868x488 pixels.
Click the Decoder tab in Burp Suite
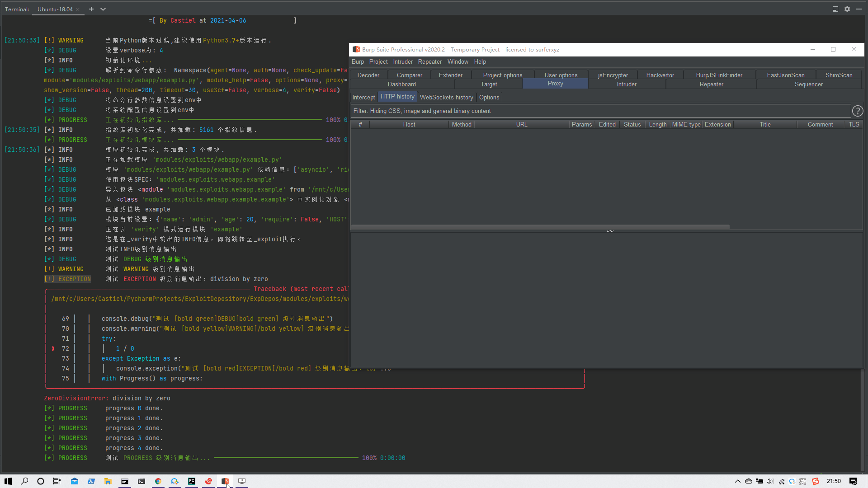click(368, 75)
